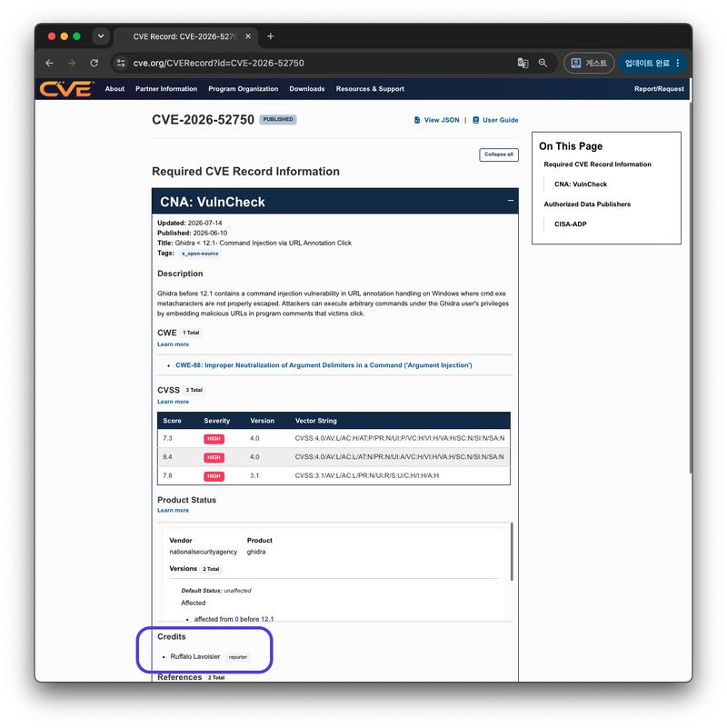The width and height of the screenshot is (727, 728).
Task: Select the CVE Record browser tab
Action: [x=184, y=36]
